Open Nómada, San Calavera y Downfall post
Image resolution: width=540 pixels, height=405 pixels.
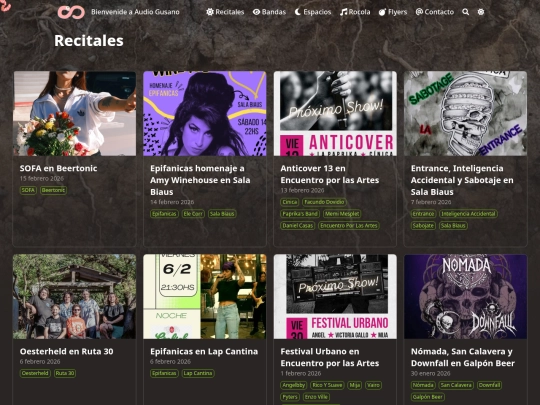[463, 357]
